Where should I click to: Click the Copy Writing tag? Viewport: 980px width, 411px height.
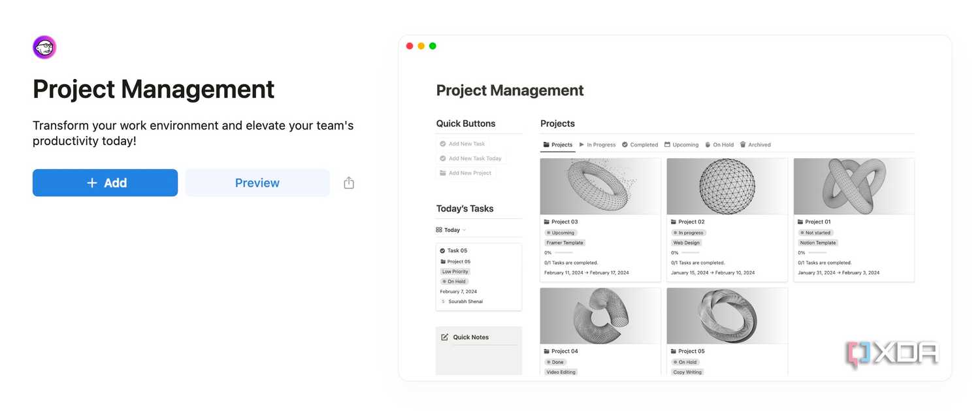click(x=688, y=372)
